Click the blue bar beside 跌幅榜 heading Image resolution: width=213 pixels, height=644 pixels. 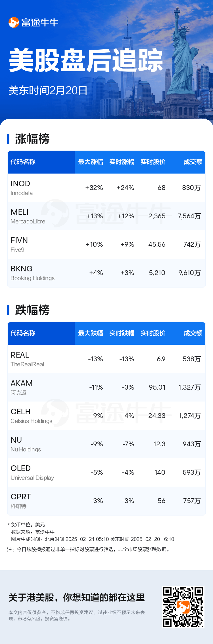click(8, 310)
